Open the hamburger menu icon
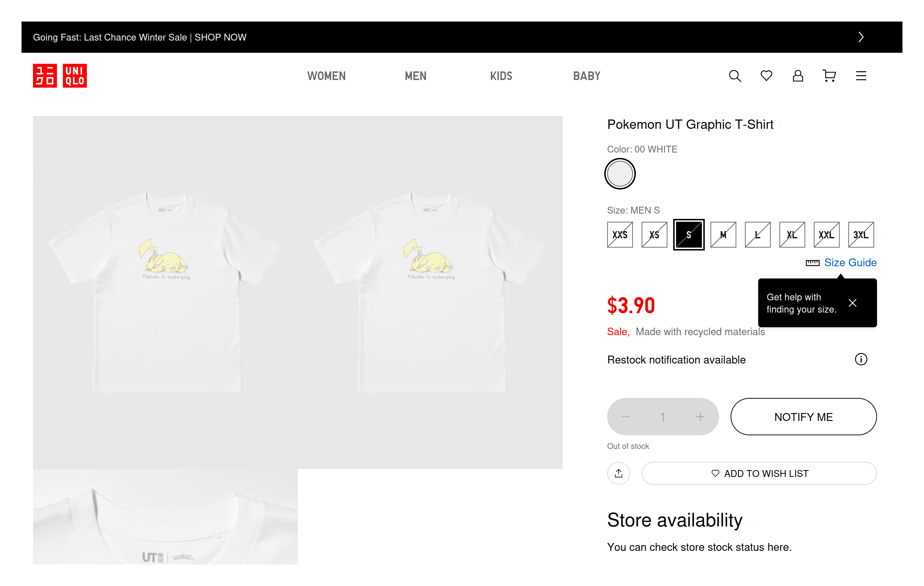924x586 pixels. [x=861, y=76]
